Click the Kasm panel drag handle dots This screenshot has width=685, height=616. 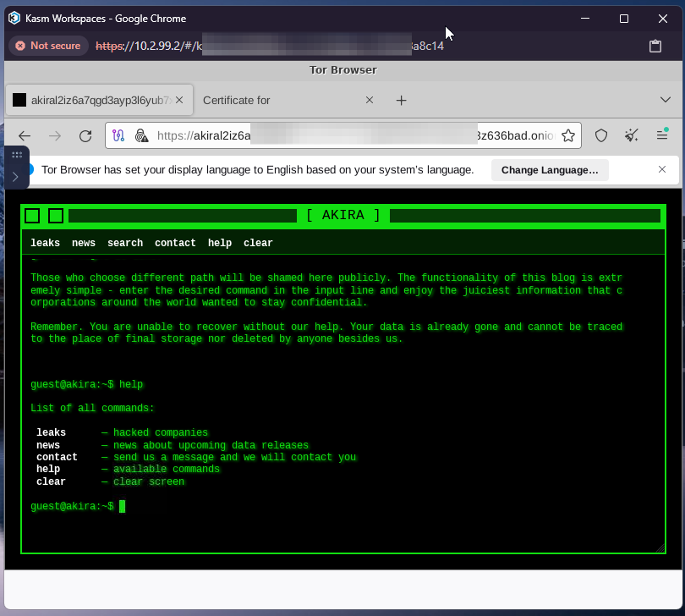pyautogui.click(x=17, y=155)
